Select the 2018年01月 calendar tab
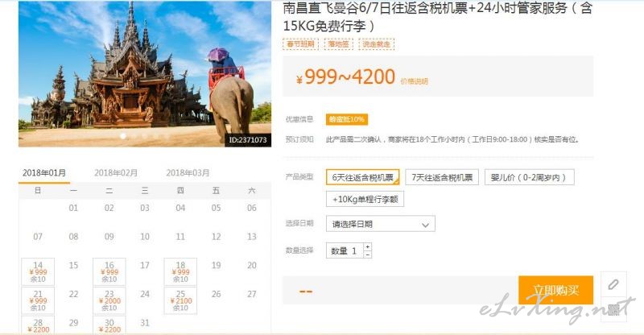Viewport: 644px width, 335px height. (44, 173)
